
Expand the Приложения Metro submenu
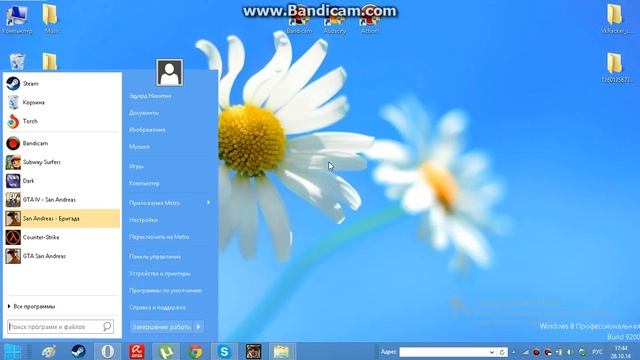click(170, 203)
